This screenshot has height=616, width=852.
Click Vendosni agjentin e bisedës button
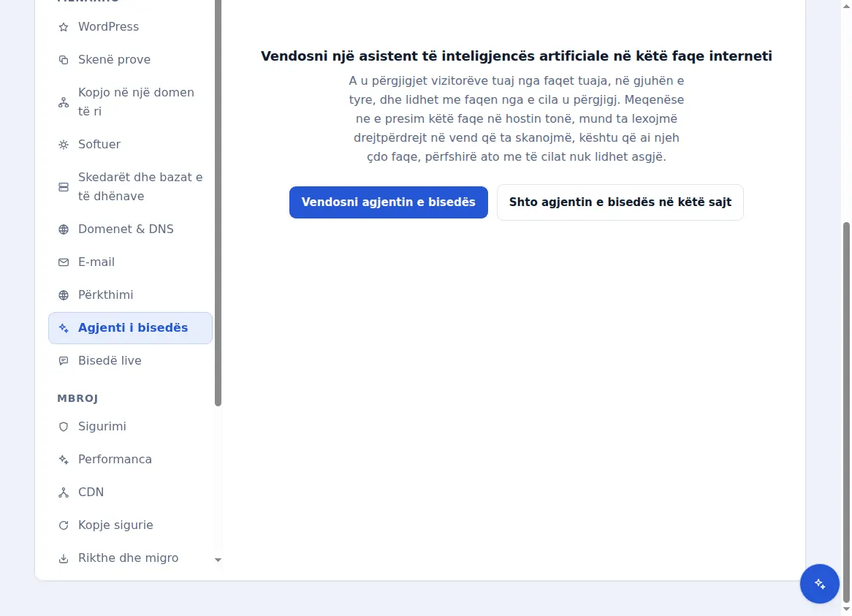point(389,202)
